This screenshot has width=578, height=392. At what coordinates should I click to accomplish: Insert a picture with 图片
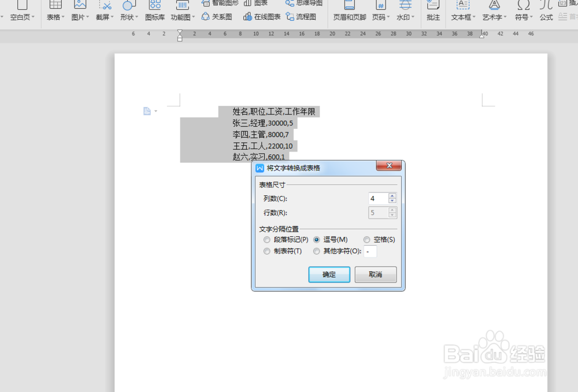(80, 10)
